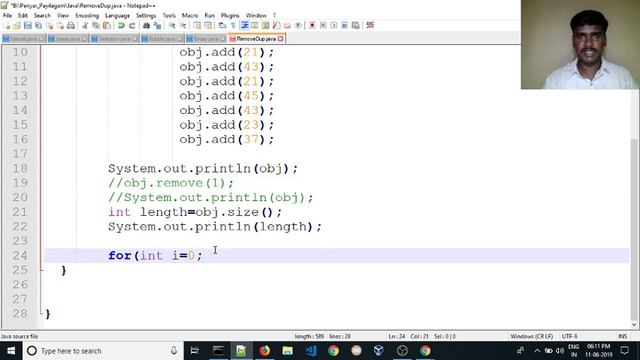The image size is (640, 360).
Task: Expand hidden system tray icons chevron
Action: tap(537, 351)
